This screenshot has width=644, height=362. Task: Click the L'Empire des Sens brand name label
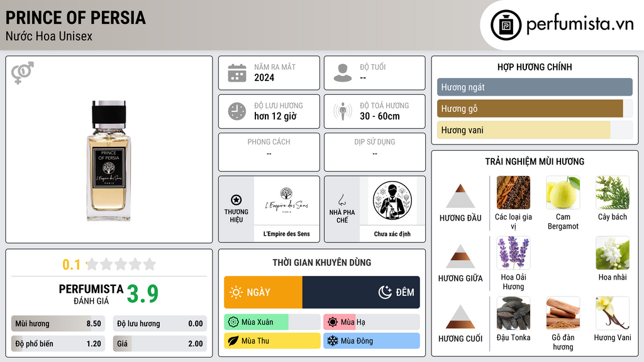(286, 234)
